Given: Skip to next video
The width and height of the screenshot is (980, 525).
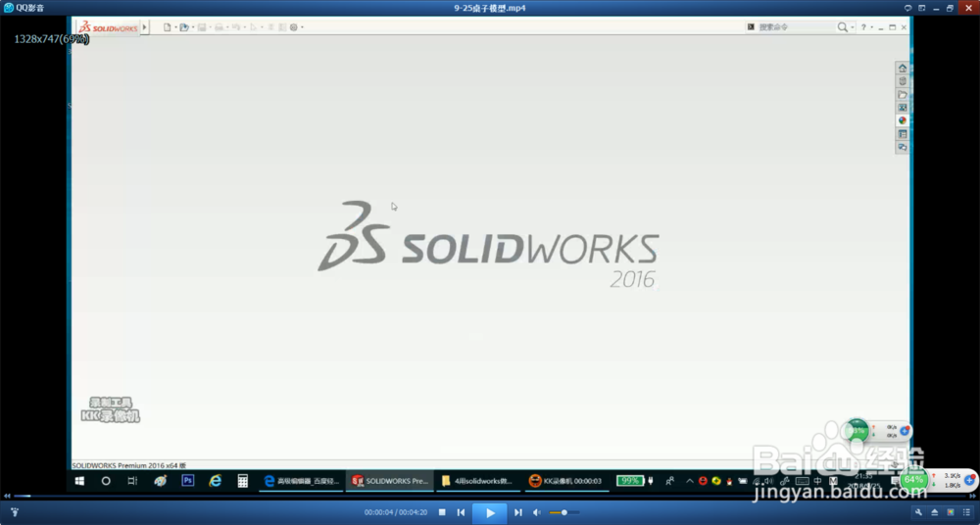Looking at the screenshot, I should [x=518, y=512].
